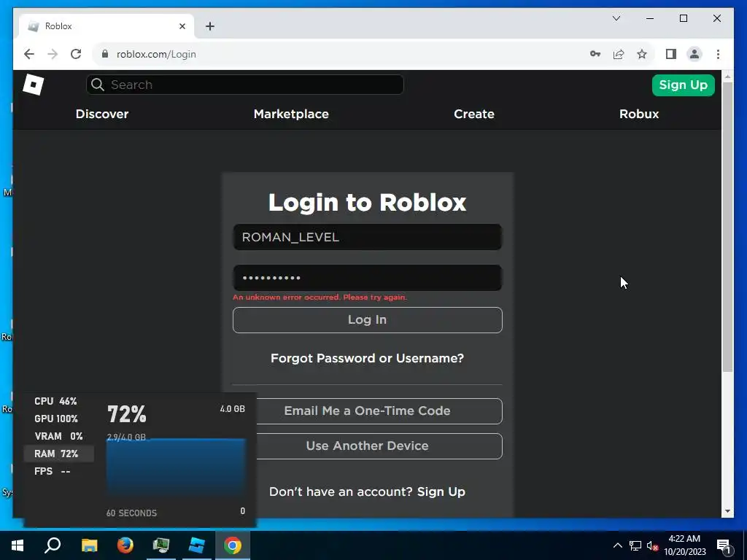The image size is (747, 560).
Task: Open Windows taskbar search
Action: pyautogui.click(x=53, y=545)
